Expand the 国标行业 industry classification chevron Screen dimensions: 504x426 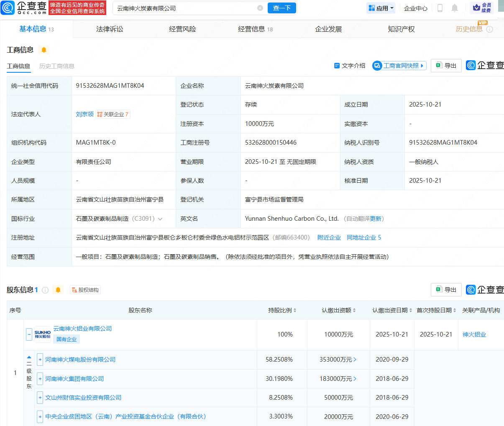point(160,219)
